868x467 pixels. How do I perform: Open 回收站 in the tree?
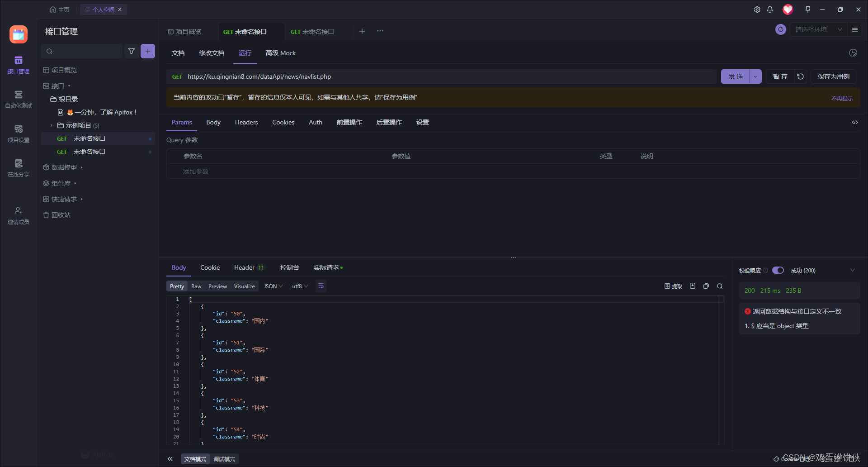(x=57, y=215)
